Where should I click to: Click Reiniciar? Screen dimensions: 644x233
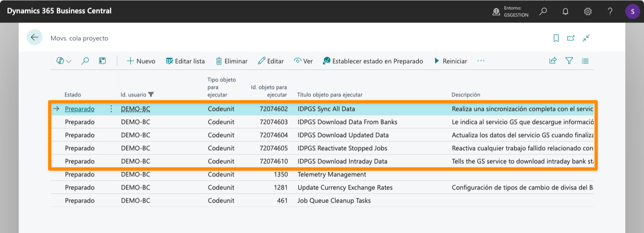(x=451, y=61)
